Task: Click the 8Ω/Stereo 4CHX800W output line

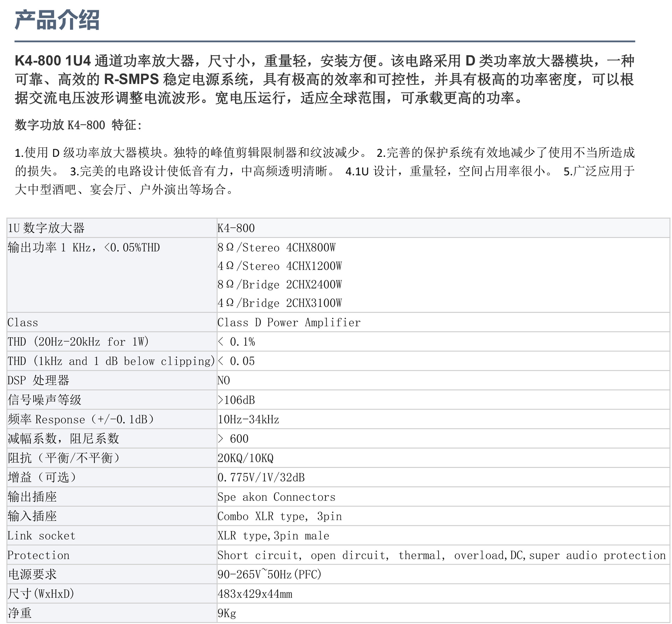Action: 276,248
